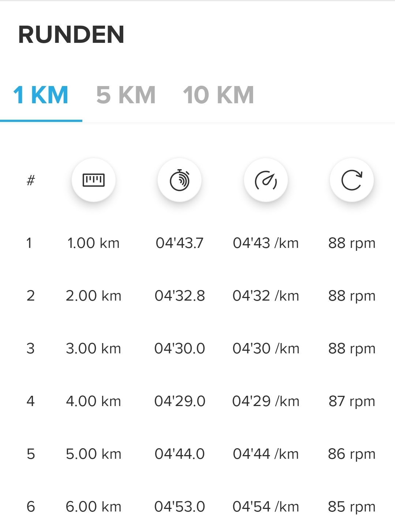Select the 1 KM laps tab
The image size is (395, 532).
coord(41,95)
